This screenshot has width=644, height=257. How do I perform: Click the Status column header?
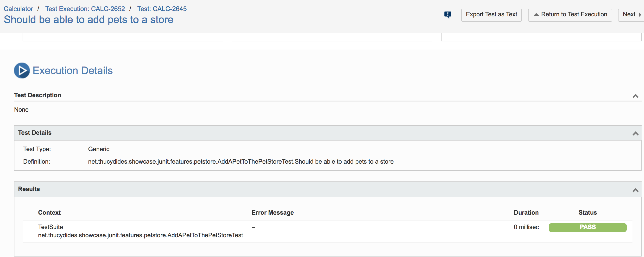(587, 212)
